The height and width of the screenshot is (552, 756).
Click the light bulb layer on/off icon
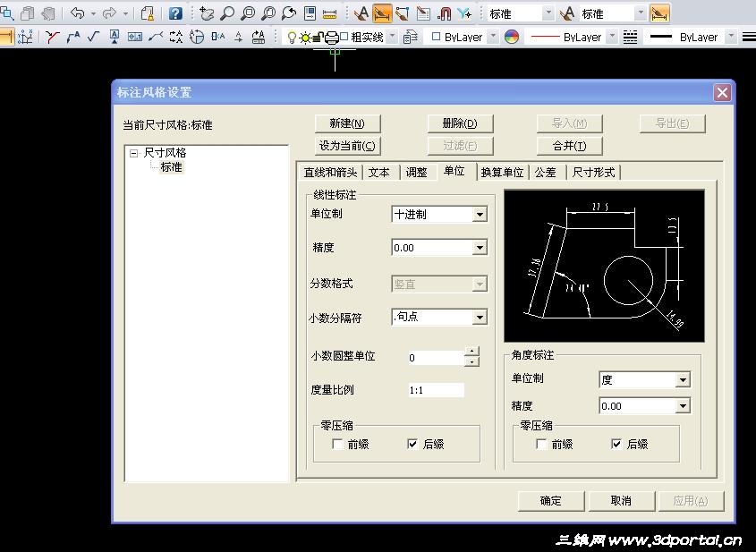tap(291, 37)
